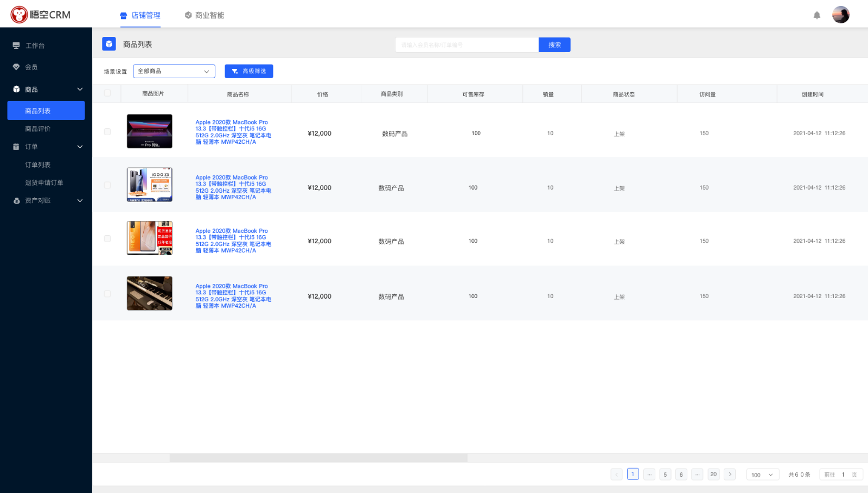868x493 pixels.
Task: Switch to the 店铺管理 tab
Action: point(140,15)
